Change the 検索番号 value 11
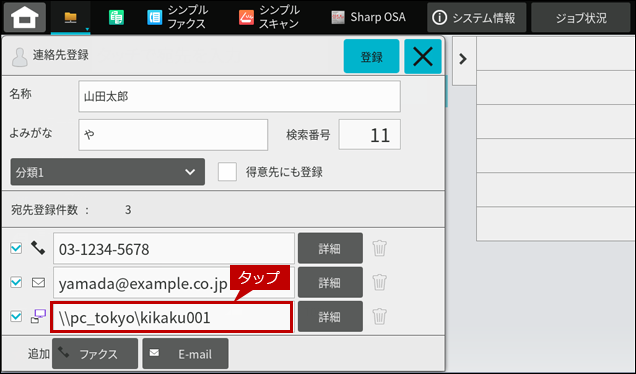The height and width of the screenshot is (374, 636). click(x=370, y=135)
